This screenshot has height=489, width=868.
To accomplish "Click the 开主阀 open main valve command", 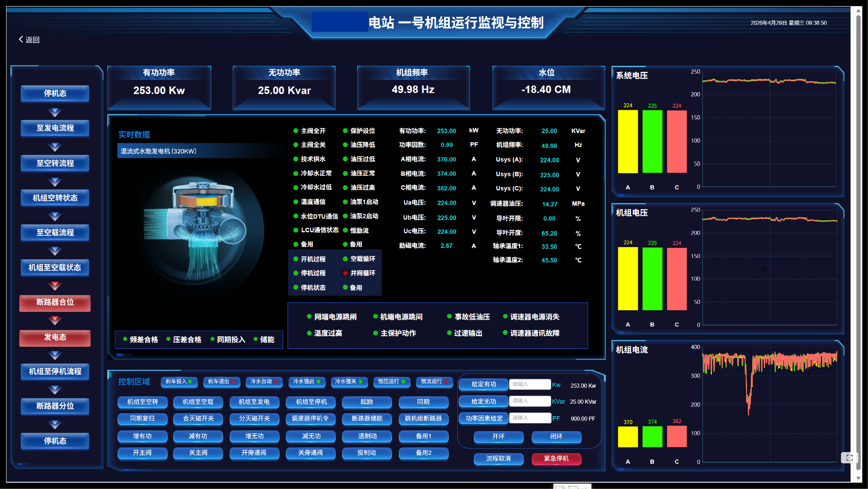I will click(142, 453).
